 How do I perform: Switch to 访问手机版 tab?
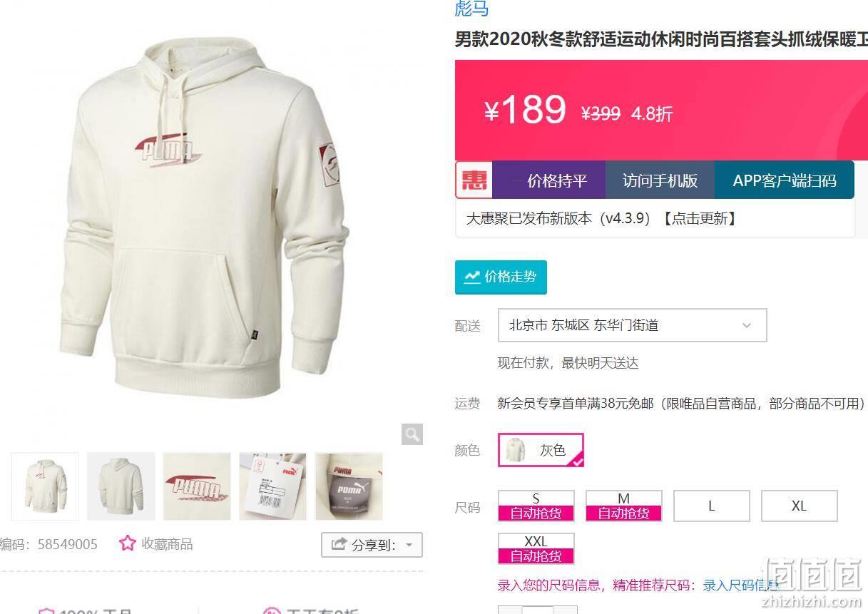click(660, 180)
